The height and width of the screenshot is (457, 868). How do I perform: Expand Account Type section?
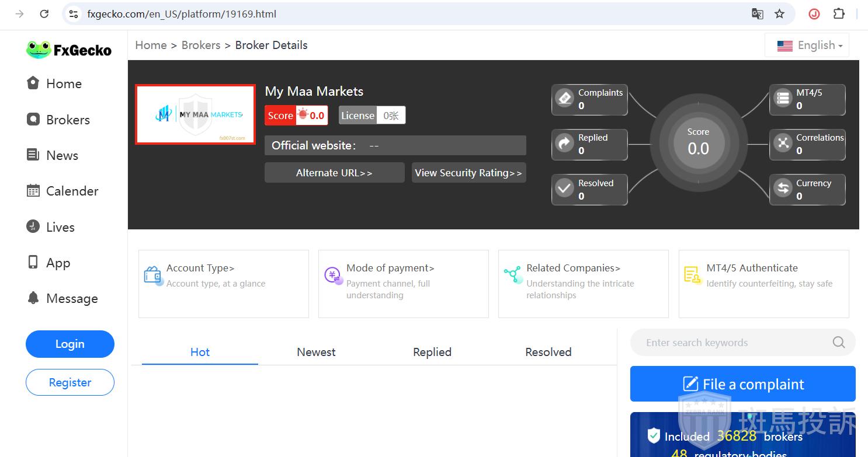[x=200, y=268]
